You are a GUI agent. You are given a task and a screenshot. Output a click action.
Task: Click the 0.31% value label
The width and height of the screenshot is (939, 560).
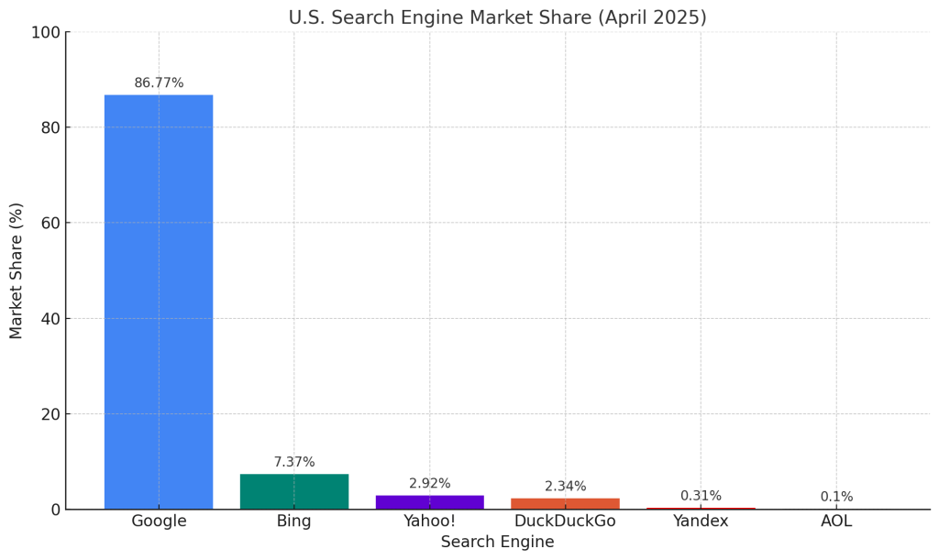click(701, 496)
